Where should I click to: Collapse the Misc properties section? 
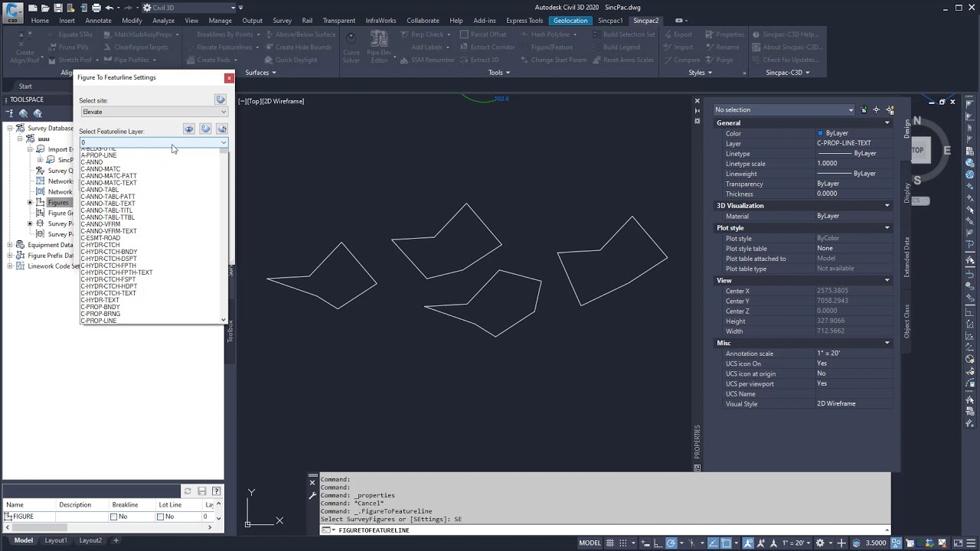click(887, 344)
